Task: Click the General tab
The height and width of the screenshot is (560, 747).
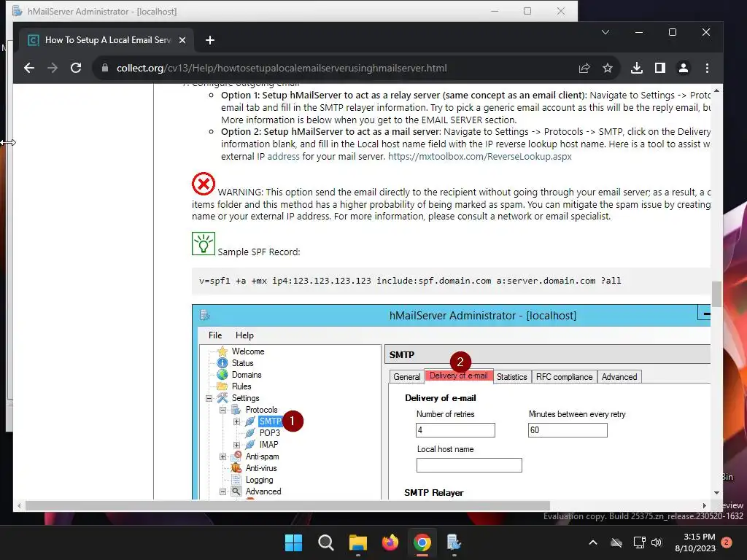Action: tap(407, 377)
